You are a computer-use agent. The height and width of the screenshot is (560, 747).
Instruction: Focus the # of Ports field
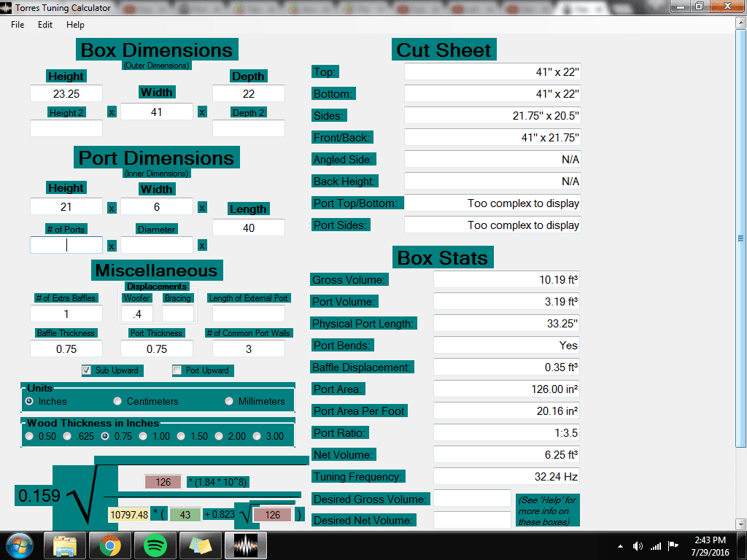point(66,245)
